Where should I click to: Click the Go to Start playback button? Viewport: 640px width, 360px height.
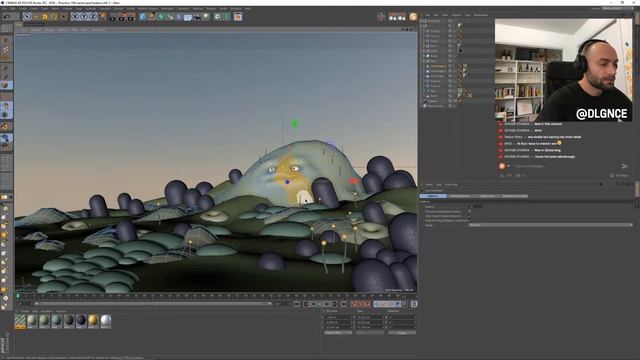[297, 304]
